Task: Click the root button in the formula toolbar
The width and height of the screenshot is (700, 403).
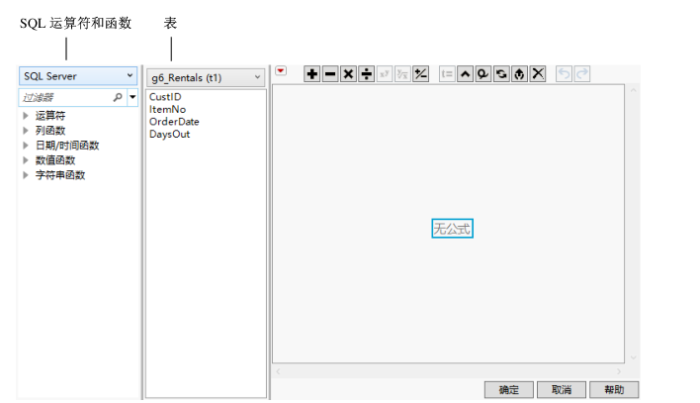Action: point(403,74)
